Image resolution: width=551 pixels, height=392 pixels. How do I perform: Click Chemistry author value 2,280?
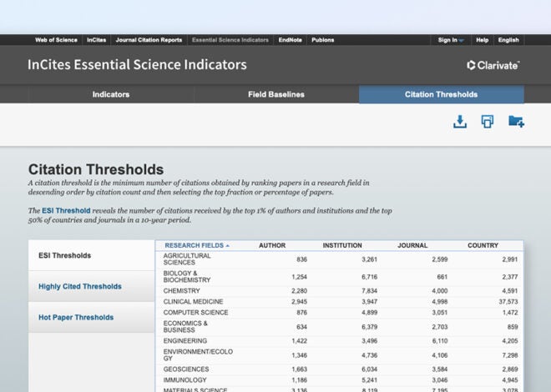[299, 291]
